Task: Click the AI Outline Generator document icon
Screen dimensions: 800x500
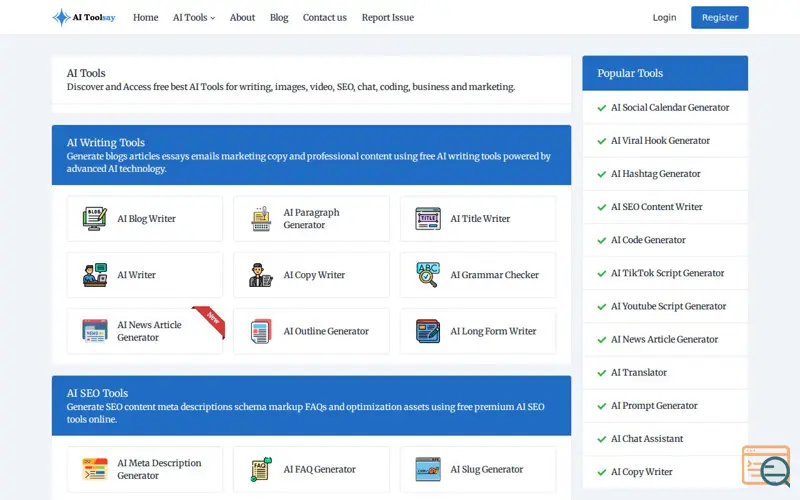Action: click(x=261, y=331)
